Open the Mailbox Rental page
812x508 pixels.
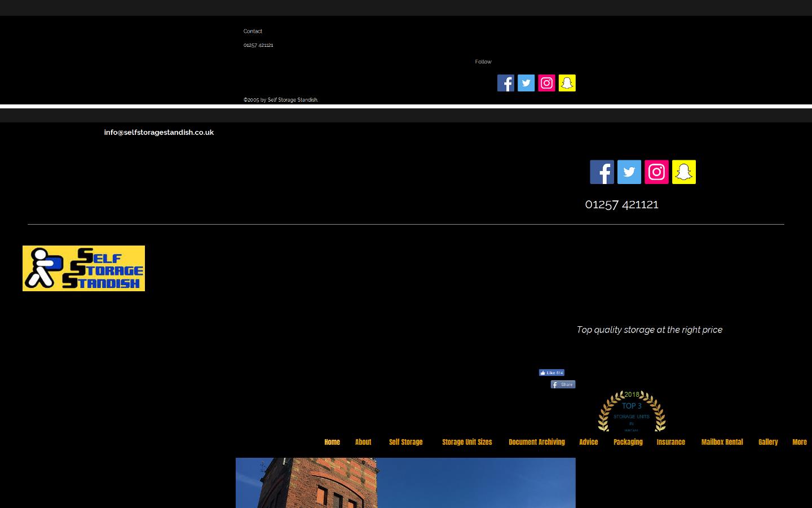pyautogui.click(x=722, y=442)
